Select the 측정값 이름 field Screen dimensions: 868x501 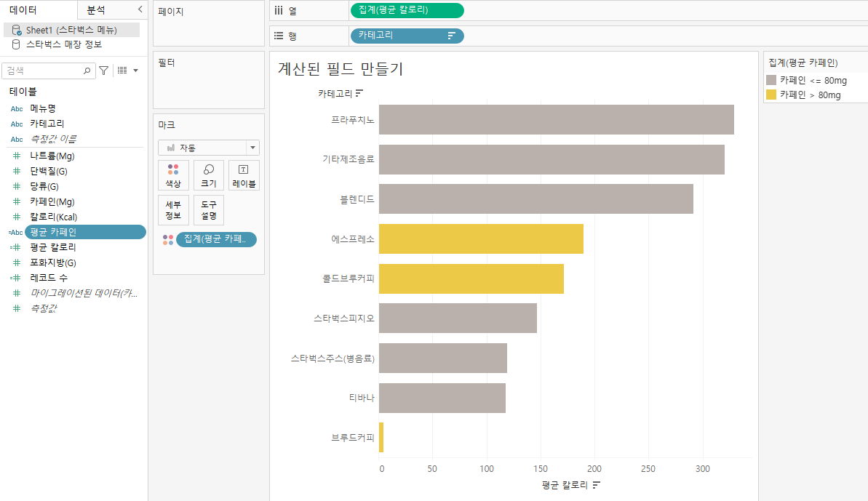[53, 139]
